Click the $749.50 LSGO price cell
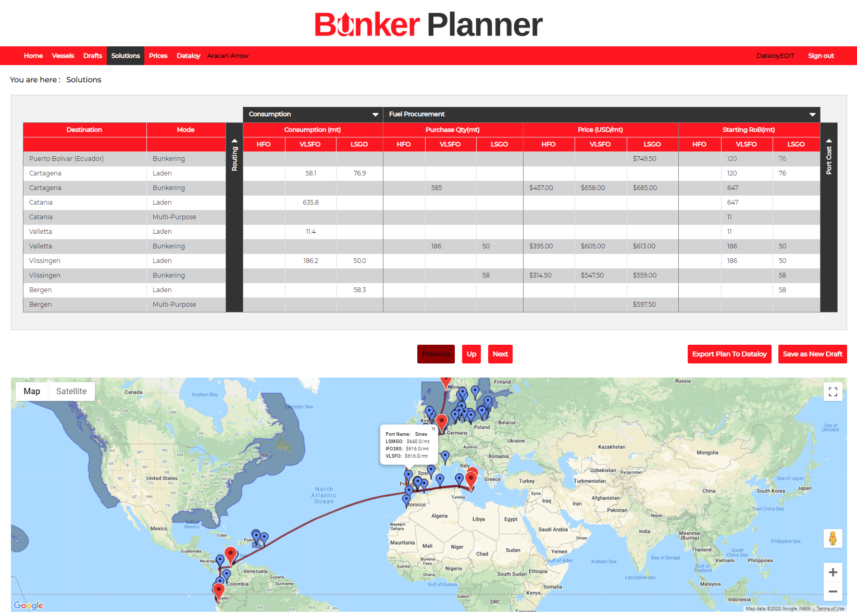 652,159
